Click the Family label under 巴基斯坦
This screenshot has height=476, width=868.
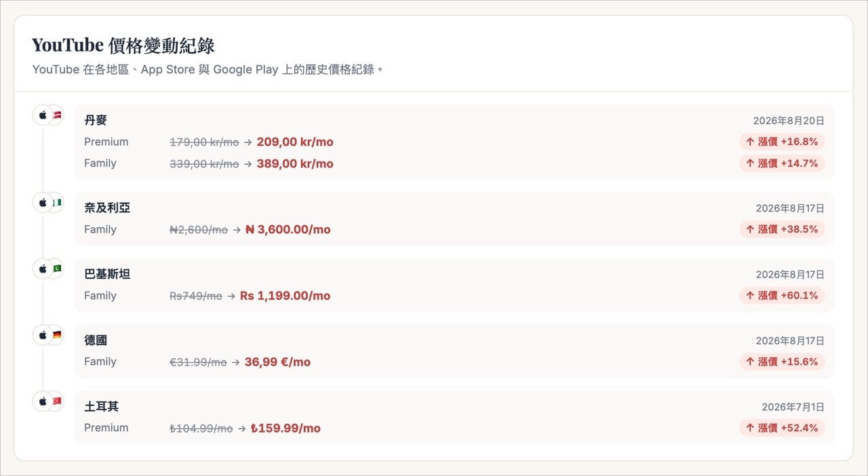[x=100, y=296]
